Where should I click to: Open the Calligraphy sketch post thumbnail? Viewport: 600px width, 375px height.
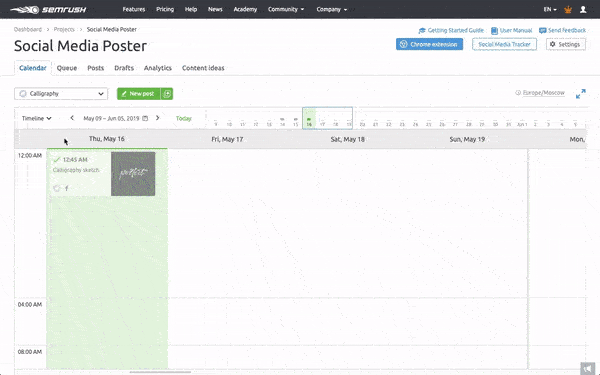click(133, 174)
